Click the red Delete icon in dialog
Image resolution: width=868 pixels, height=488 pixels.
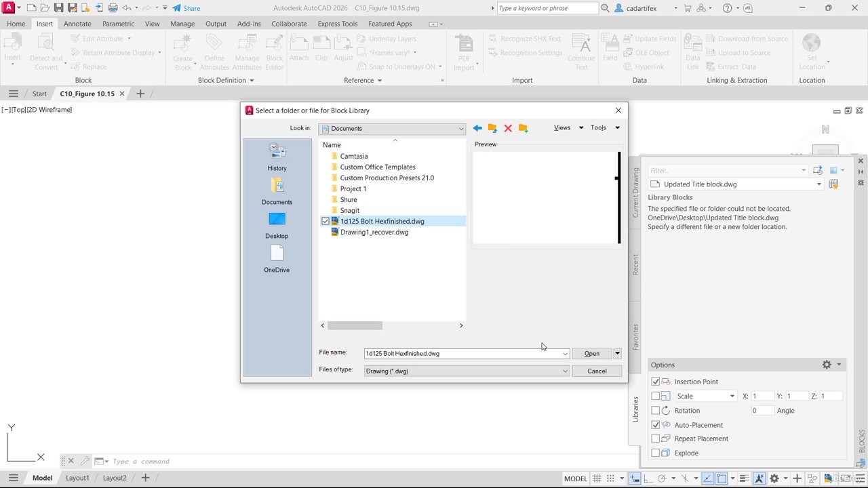coord(508,128)
